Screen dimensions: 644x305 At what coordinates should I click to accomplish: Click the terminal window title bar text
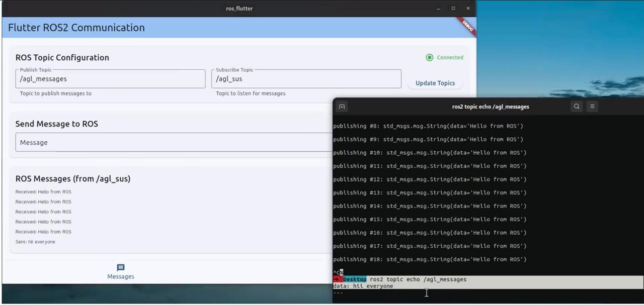point(490,107)
